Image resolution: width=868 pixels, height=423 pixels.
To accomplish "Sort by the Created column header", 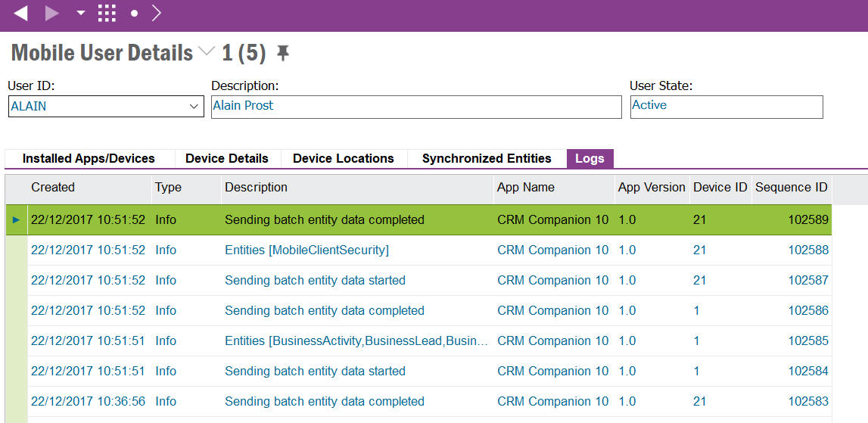I will coord(53,187).
